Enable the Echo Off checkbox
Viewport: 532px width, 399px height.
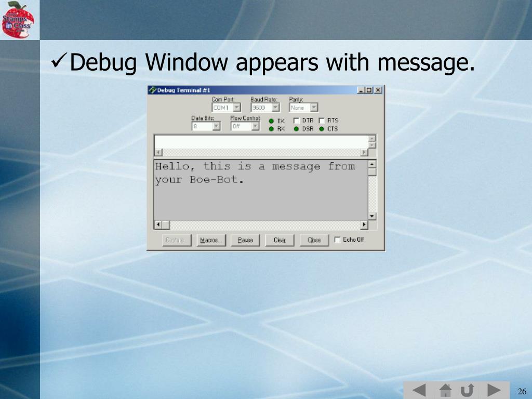[x=337, y=240]
